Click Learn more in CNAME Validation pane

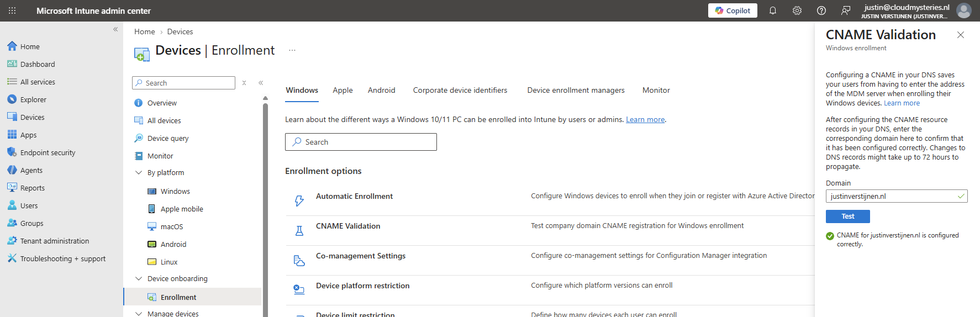coord(902,103)
